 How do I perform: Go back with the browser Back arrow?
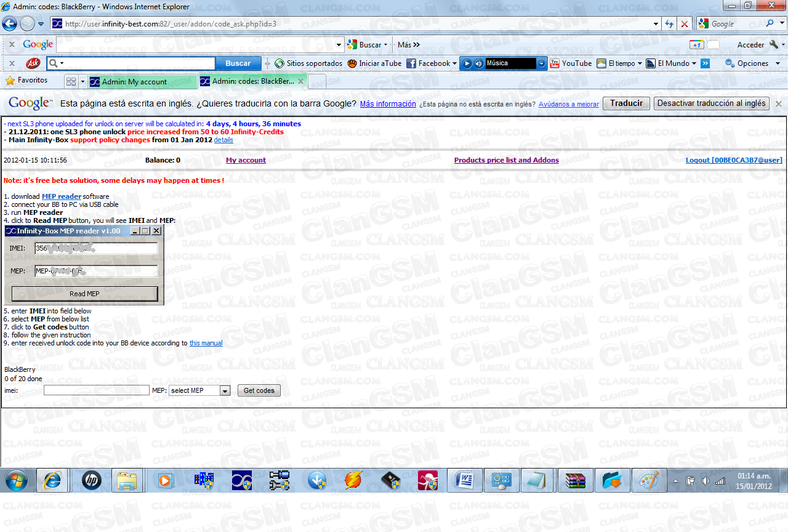10,24
